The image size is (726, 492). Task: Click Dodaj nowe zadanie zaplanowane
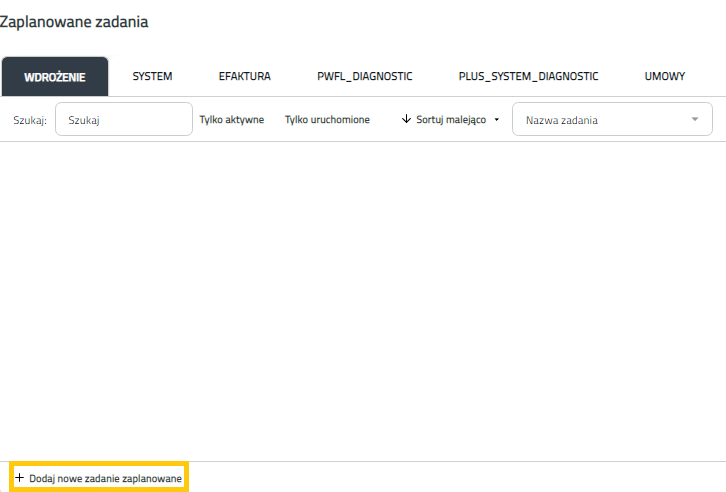pyautogui.click(x=99, y=478)
